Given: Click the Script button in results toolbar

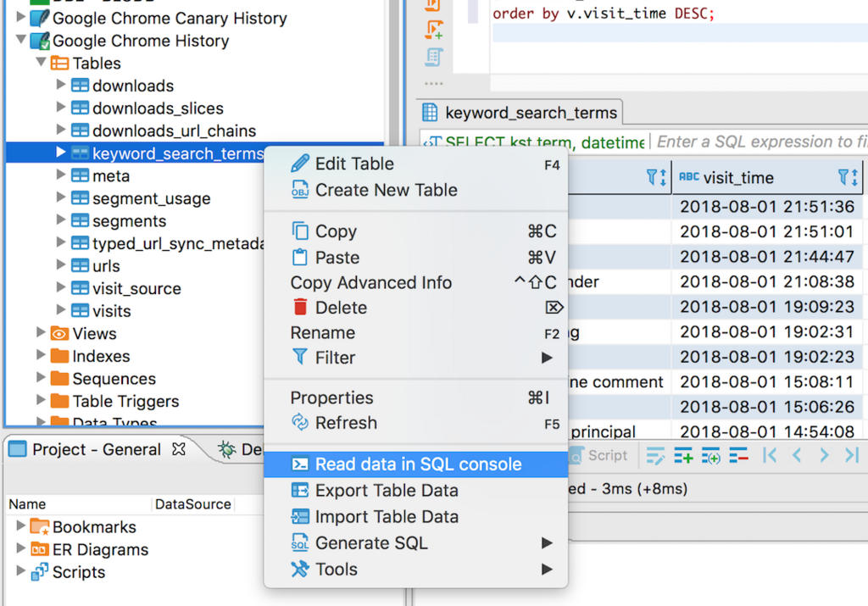Looking at the screenshot, I should point(599,455).
